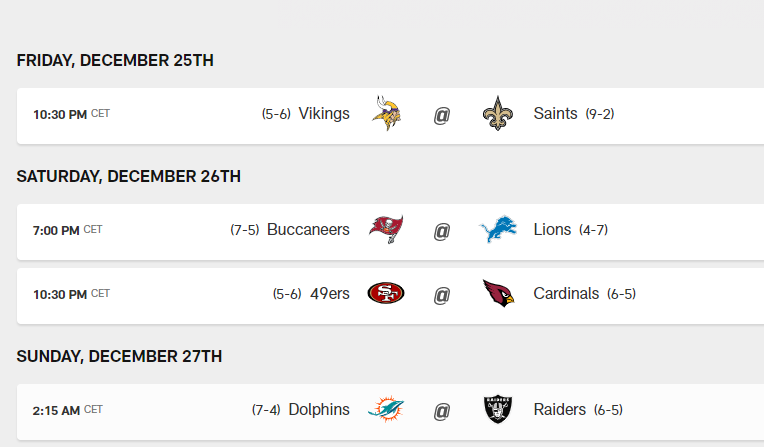Click the Cardinals bird logo
This screenshot has width=764, height=447.
pyautogui.click(x=497, y=294)
